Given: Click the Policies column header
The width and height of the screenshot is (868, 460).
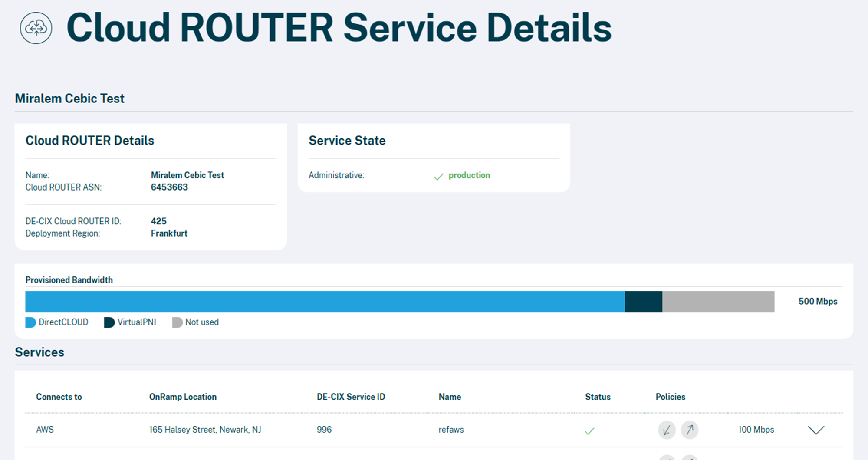Looking at the screenshot, I should [671, 397].
